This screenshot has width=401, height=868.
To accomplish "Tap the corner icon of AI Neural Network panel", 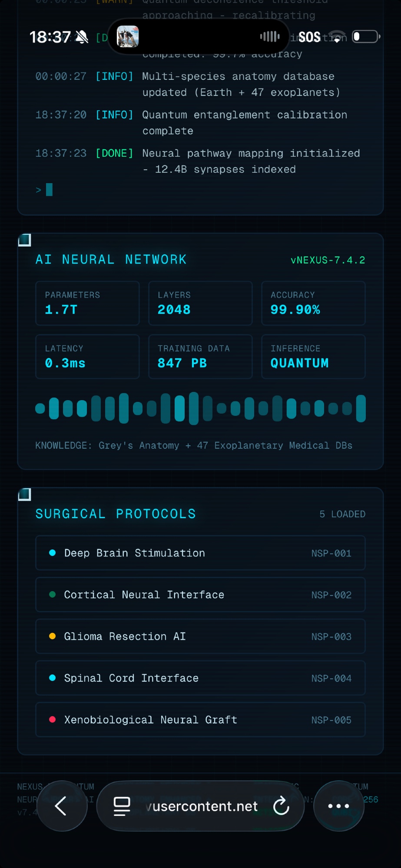I will (x=25, y=240).
